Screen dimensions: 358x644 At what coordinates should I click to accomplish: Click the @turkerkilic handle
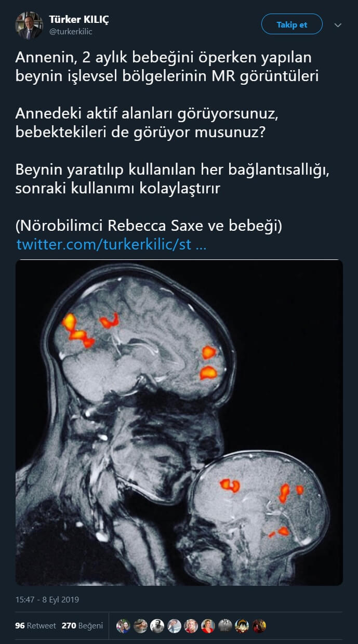(x=71, y=32)
